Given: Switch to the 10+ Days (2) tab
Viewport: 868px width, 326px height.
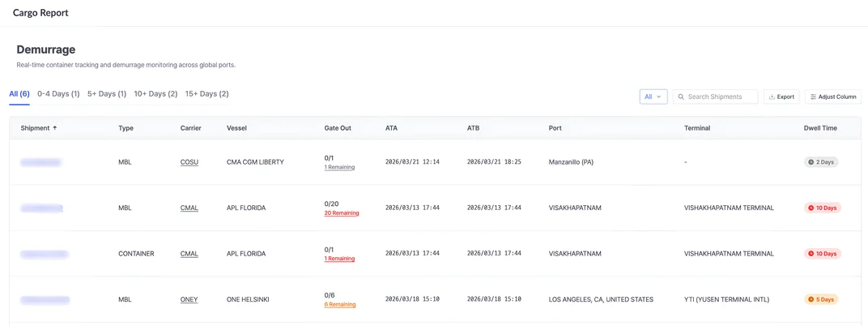Looking at the screenshot, I should 155,94.
